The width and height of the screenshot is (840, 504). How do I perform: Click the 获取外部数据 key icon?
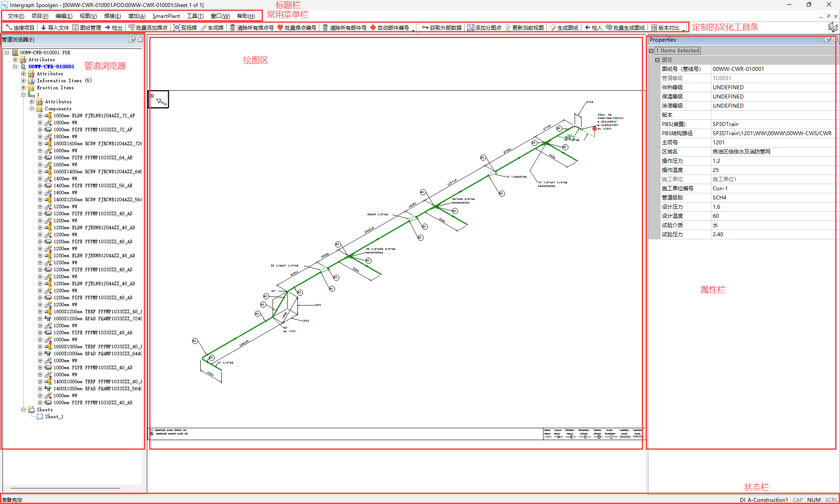[425, 28]
